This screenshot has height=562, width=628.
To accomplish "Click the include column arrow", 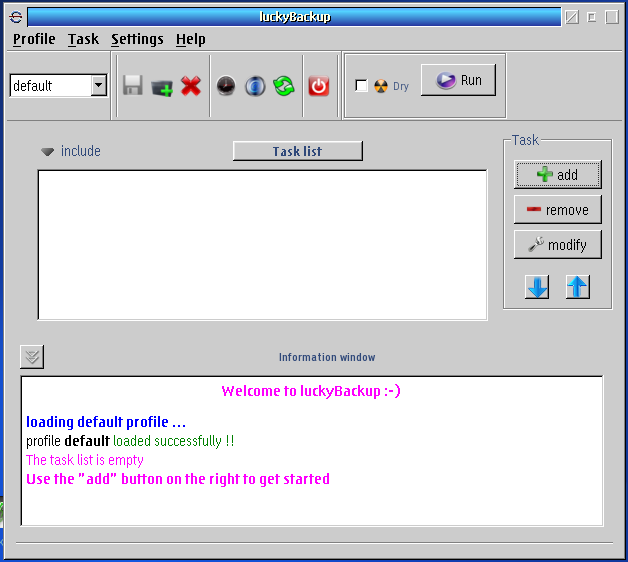I will pyautogui.click(x=48, y=152).
